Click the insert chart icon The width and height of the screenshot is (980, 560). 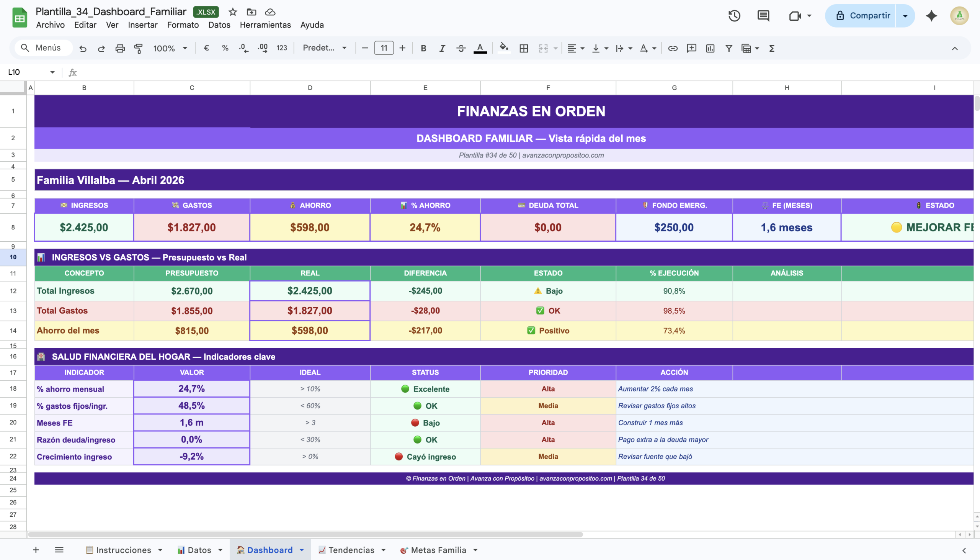point(710,49)
